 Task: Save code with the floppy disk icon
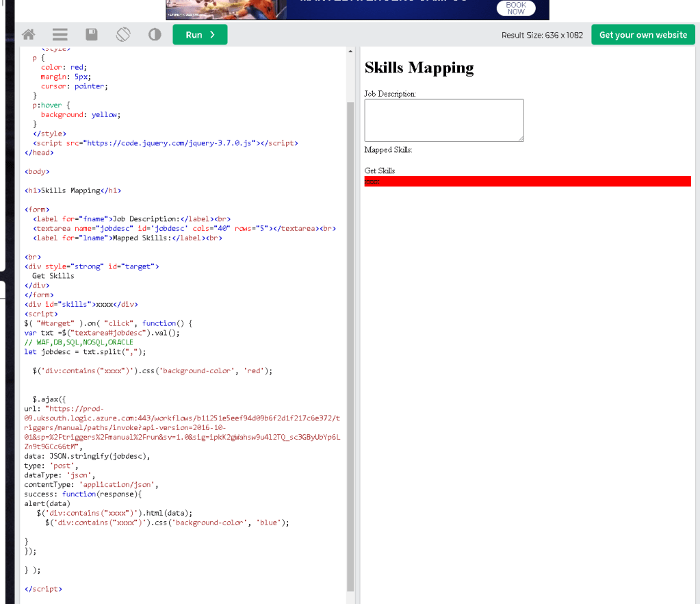click(92, 34)
